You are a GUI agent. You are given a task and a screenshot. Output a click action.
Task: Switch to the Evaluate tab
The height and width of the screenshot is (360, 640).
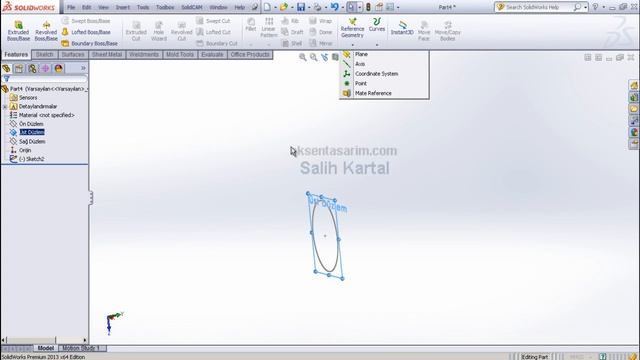tap(212, 54)
